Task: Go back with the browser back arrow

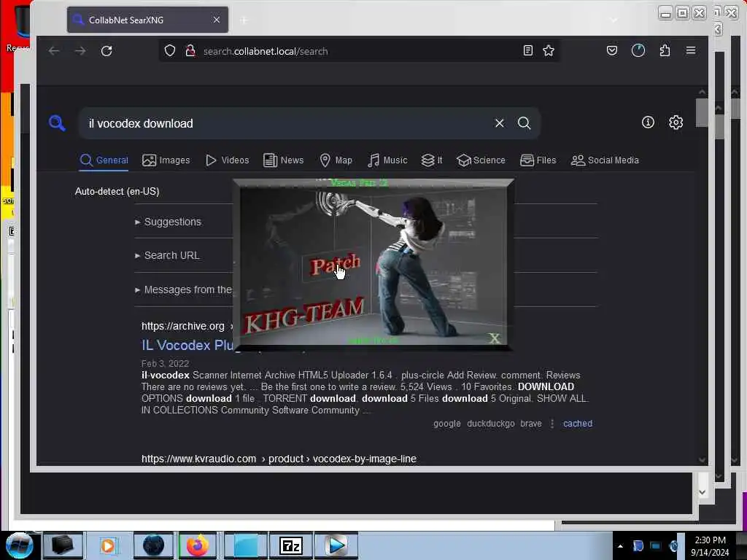Action: [x=54, y=51]
